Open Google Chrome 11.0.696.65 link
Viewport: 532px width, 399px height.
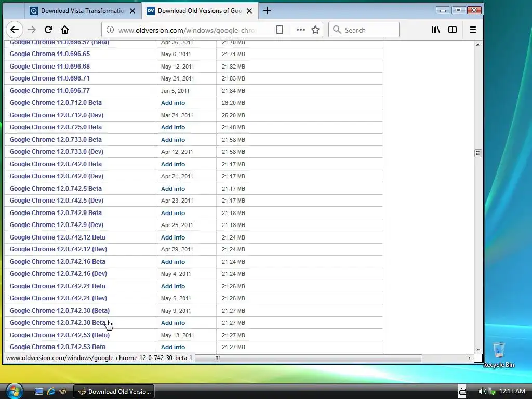click(49, 54)
